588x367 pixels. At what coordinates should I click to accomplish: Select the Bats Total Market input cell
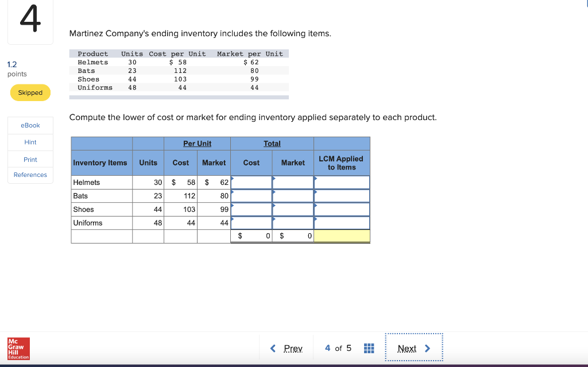tap(293, 196)
